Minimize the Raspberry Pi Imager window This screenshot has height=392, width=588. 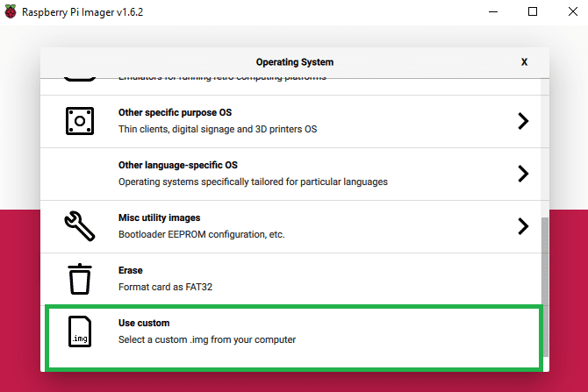click(x=493, y=11)
